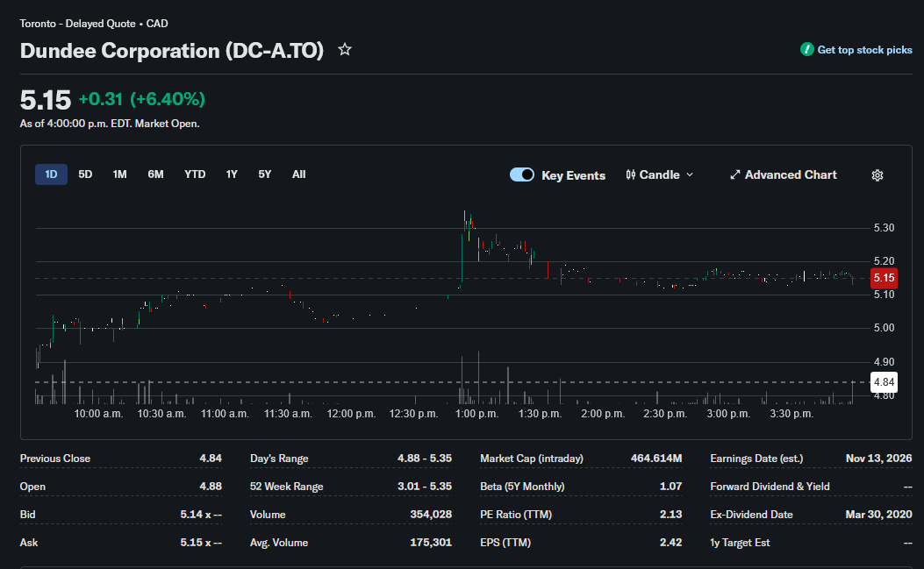Open the Get top stock picks link

click(x=864, y=50)
